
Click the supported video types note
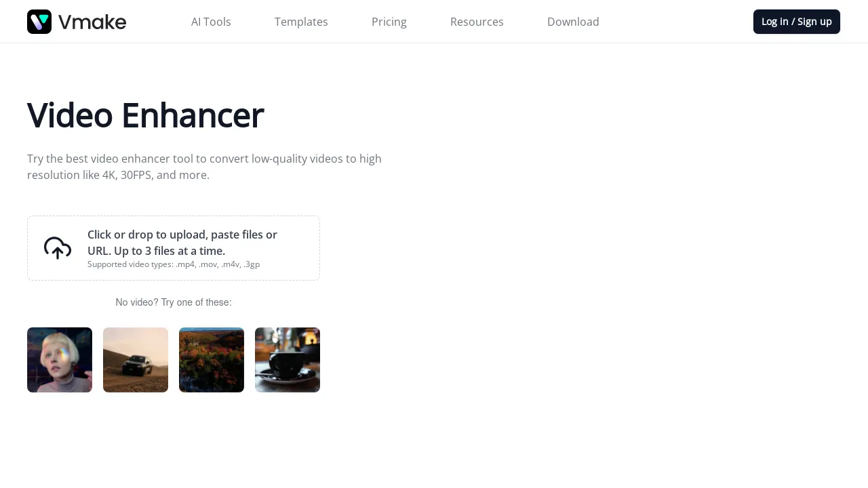pos(174,264)
